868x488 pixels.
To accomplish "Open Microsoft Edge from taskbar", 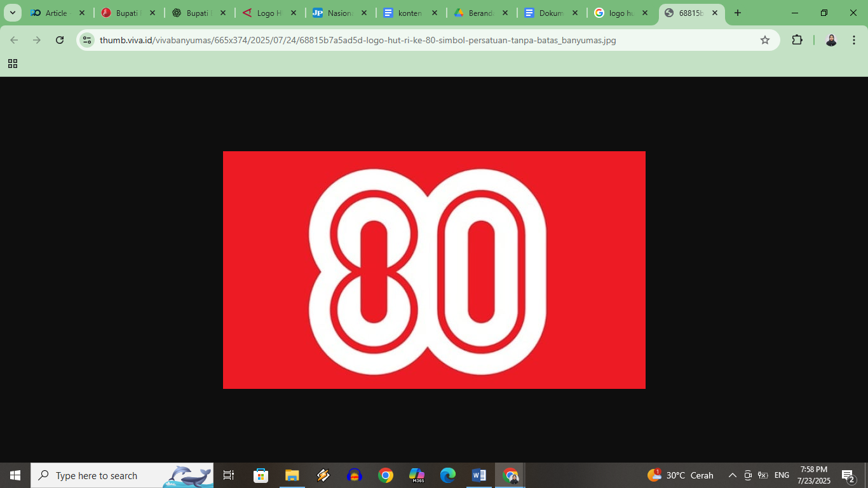I will (448, 475).
